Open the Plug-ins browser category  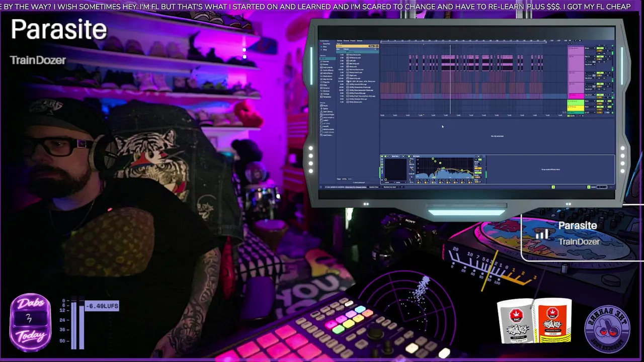point(326,82)
